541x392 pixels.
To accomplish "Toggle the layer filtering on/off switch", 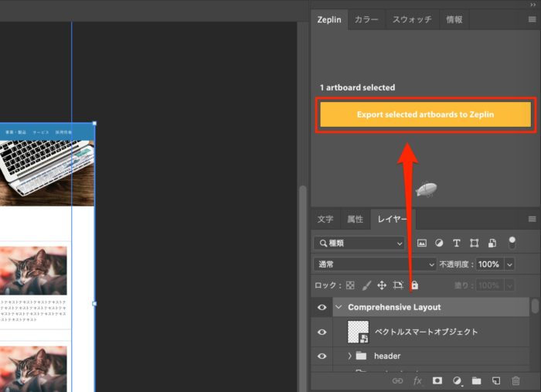I will point(511,242).
